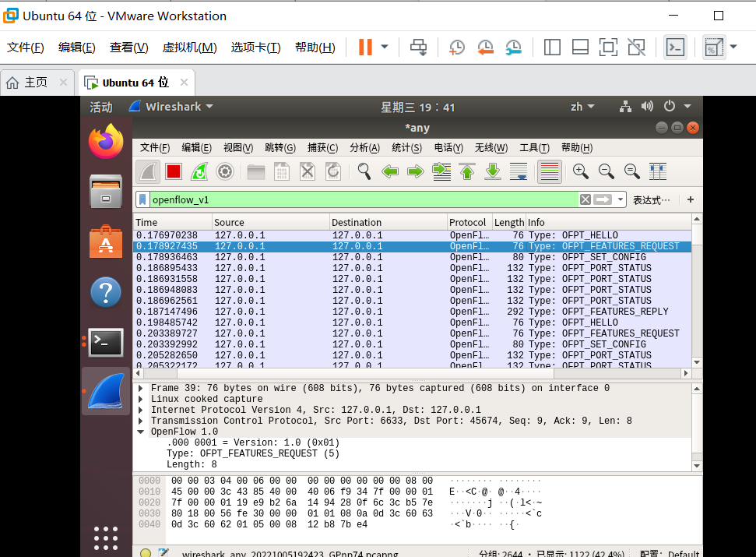Expand the Frame 39 tree item
This screenshot has width=756, height=557.
[x=141, y=388]
